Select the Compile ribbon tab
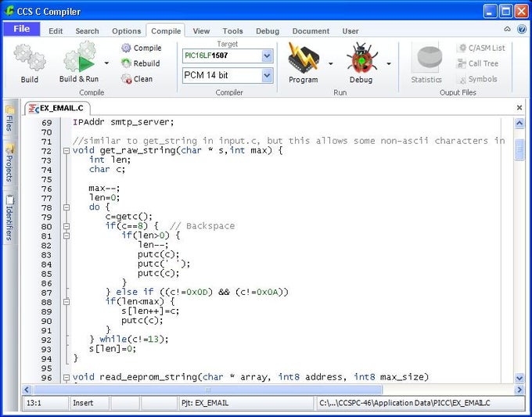This screenshot has height=417, width=532. click(166, 31)
